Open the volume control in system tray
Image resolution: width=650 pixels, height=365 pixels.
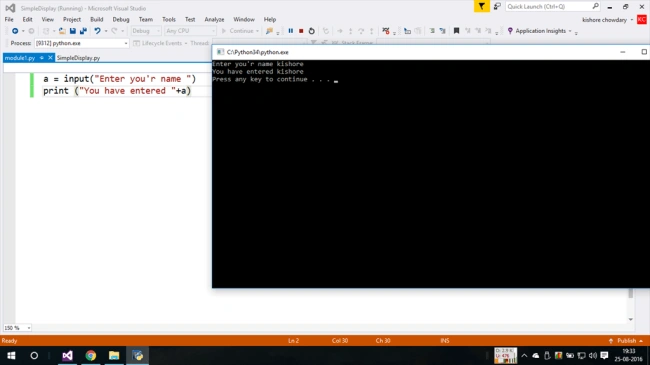[x=593, y=355]
